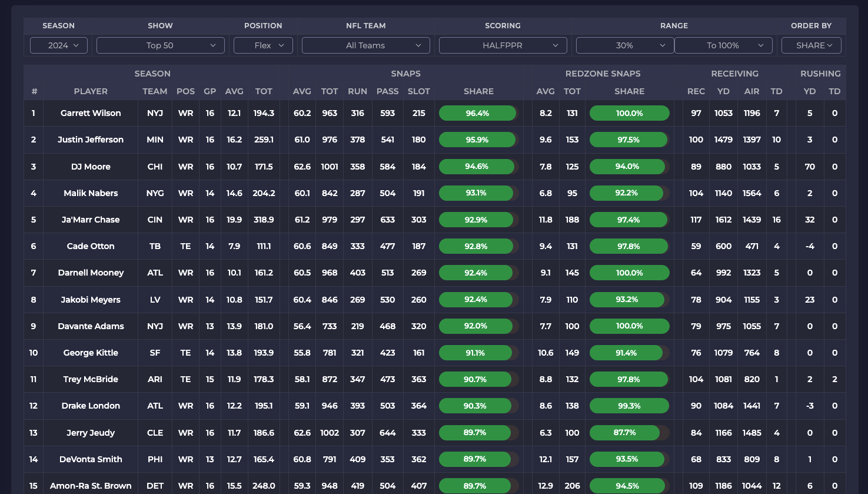Image resolution: width=868 pixels, height=494 pixels.
Task: Open the Range To 100% dropdown
Action: tap(723, 45)
